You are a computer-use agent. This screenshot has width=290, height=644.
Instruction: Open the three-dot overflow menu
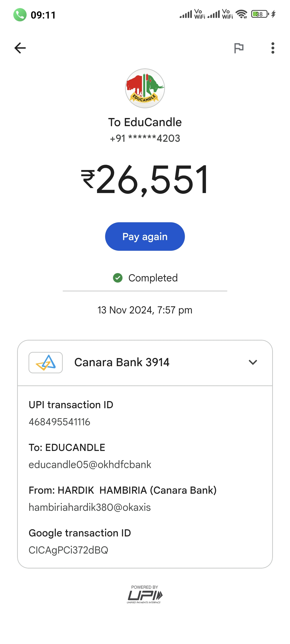[272, 48]
